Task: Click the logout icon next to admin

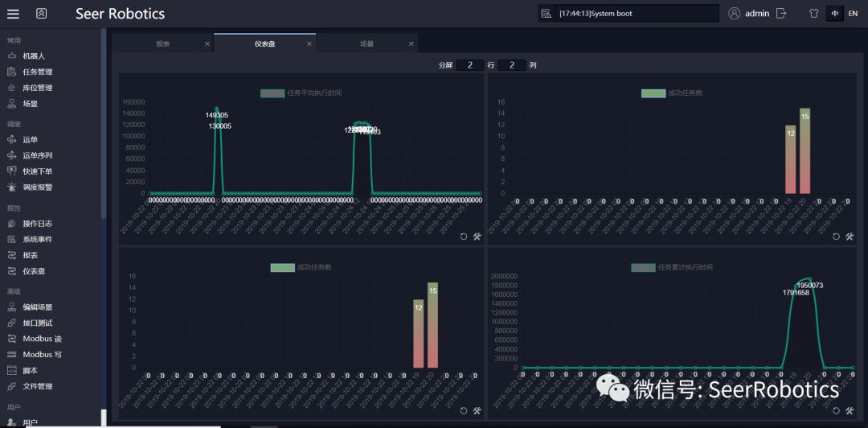Action: click(781, 14)
